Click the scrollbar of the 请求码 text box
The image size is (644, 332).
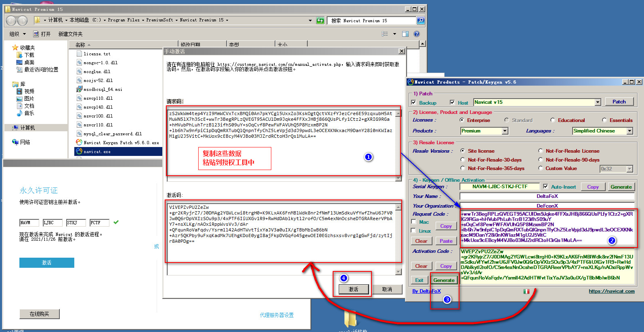[398, 145]
